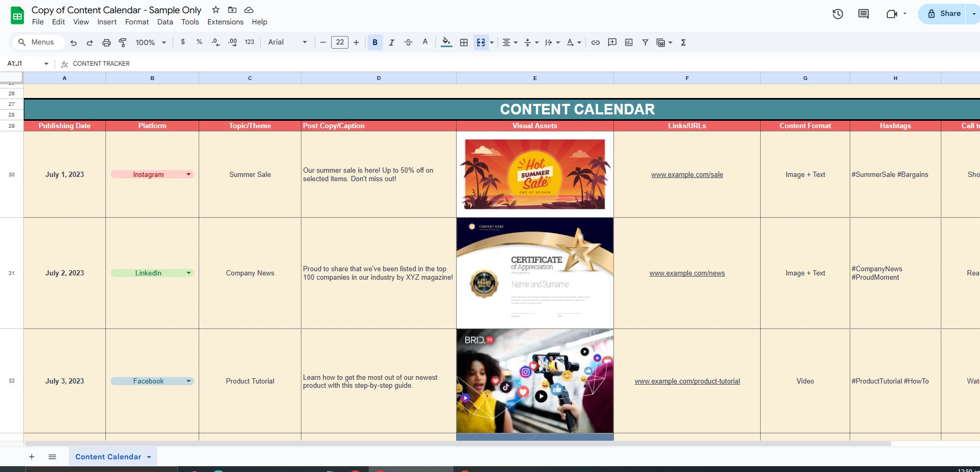Open the Tools menu
This screenshot has width=980, height=472.
(190, 22)
